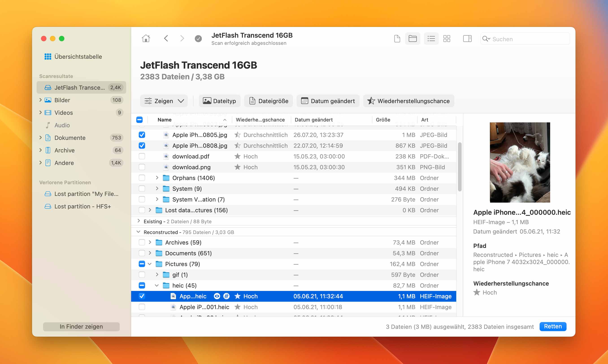608x364 pixels.
Task: Filter by Dateityp
Action: 219,101
